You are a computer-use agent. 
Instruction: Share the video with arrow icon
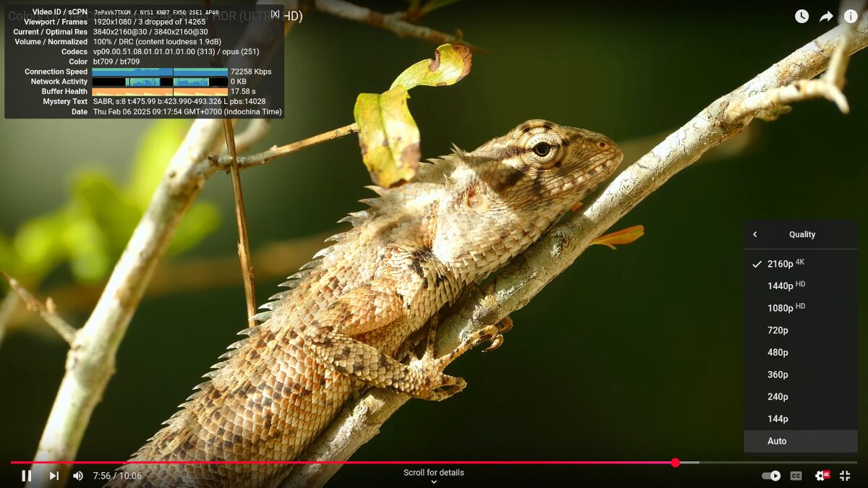tap(826, 16)
